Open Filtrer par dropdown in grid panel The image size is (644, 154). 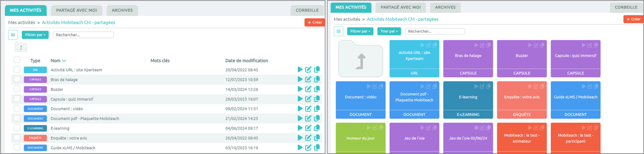coord(360,31)
